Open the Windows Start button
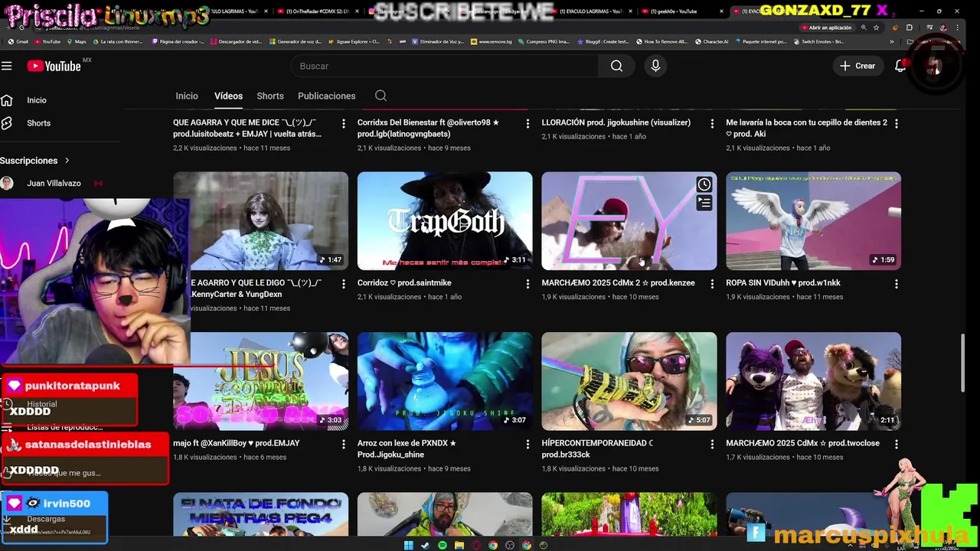 pos(408,545)
